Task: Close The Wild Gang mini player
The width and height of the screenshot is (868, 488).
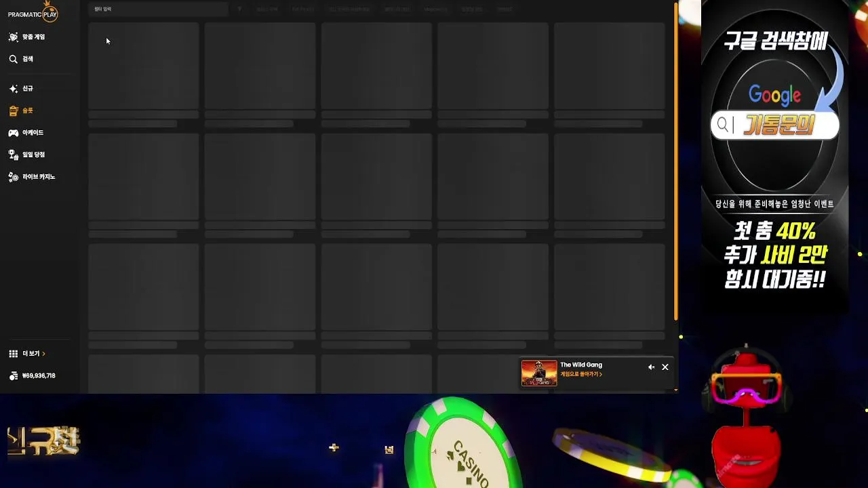Action: 665,367
